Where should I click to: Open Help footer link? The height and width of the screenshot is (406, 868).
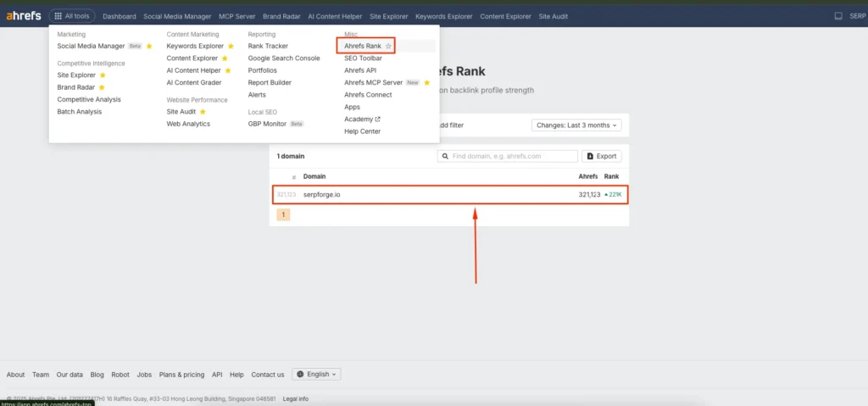(236, 375)
